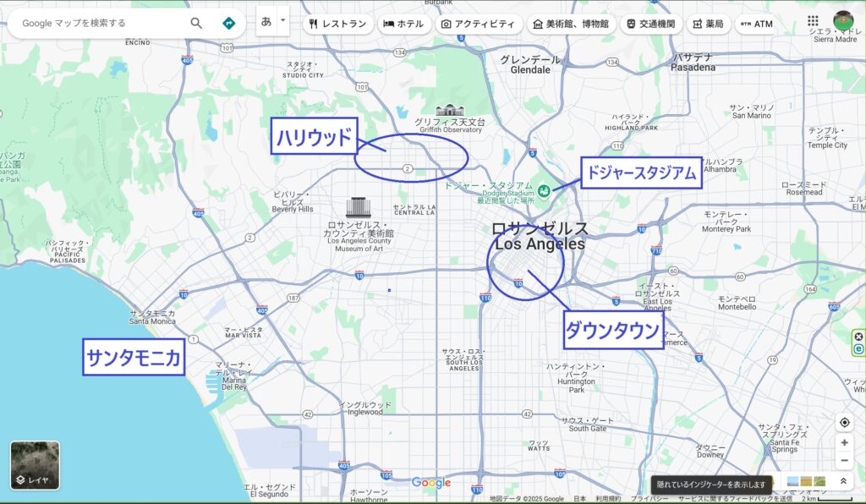Screen dimensions: 866x504
Task: Select the 薬局 category chip
Action: click(x=709, y=24)
